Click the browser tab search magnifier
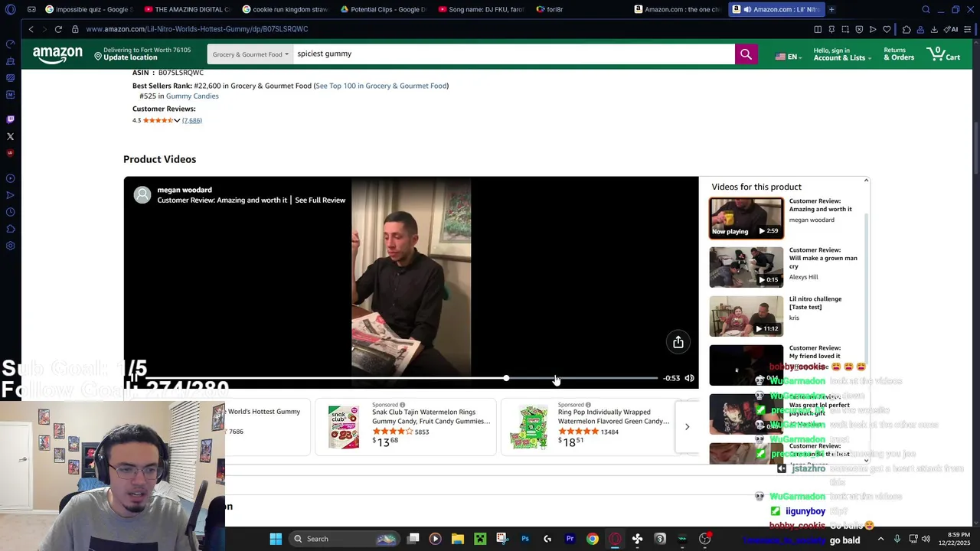The height and width of the screenshot is (551, 980). pyautogui.click(x=926, y=9)
